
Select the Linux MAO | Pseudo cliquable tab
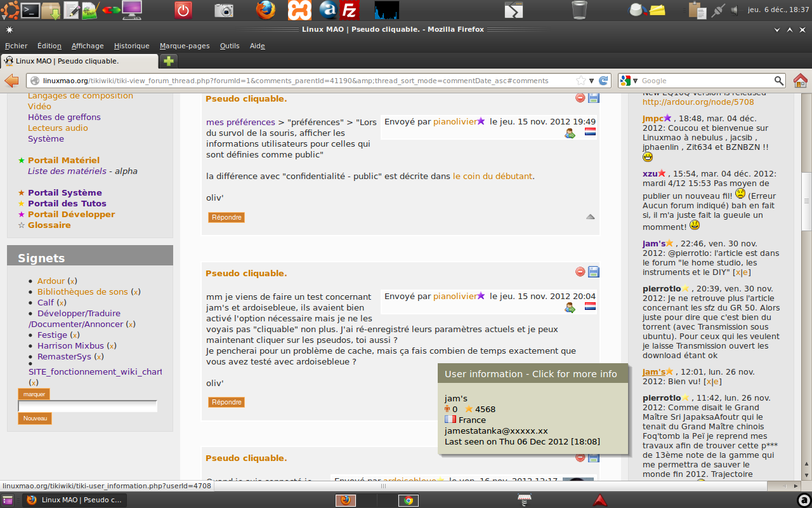pos(80,61)
